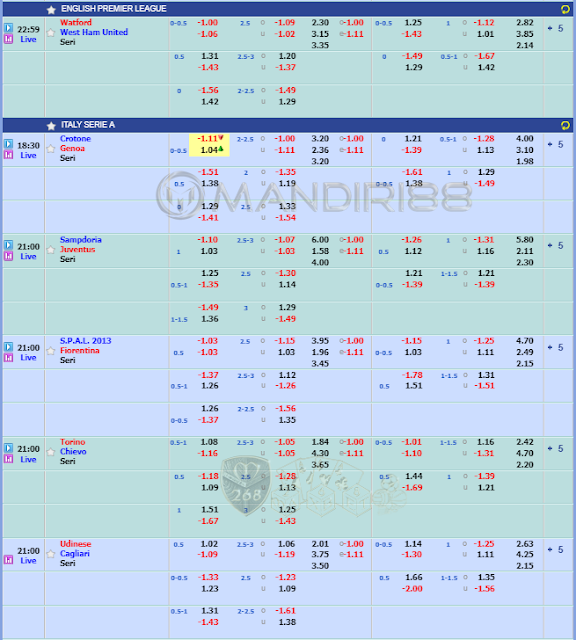Click West Ham United team name

[x=94, y=32]
